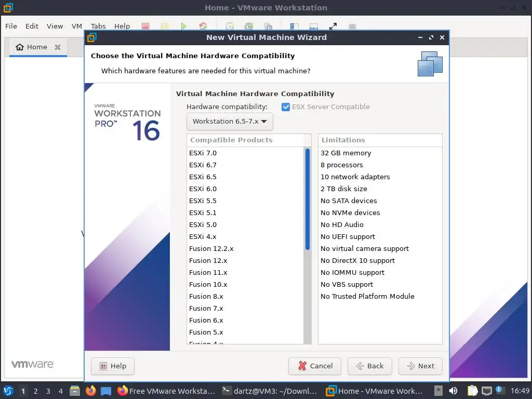This screenshot has height=399, width=532.
Task: Click the show desktop blue taskbar icon
Action: click(106, 391)
